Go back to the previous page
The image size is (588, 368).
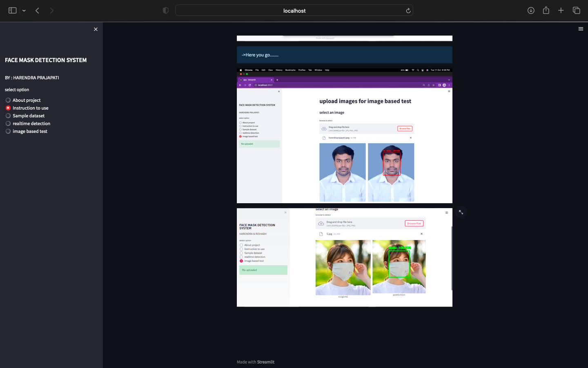click(37, 11)
